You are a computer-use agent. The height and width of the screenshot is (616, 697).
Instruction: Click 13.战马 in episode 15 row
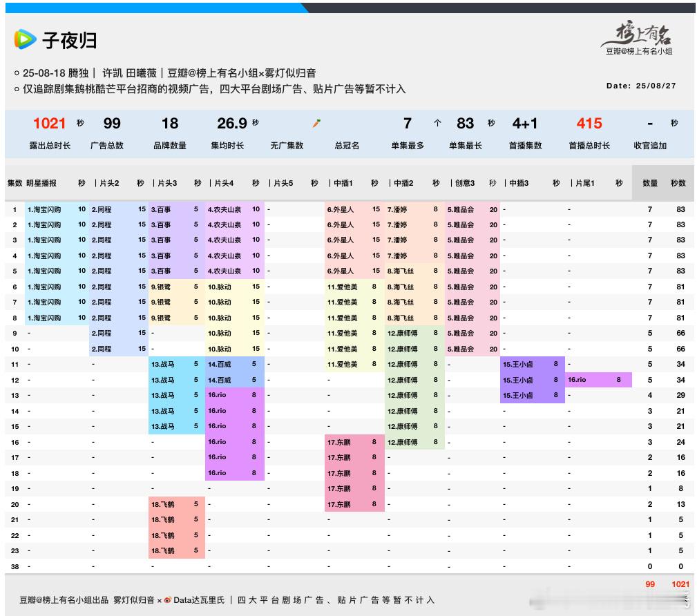pos(163,427)
